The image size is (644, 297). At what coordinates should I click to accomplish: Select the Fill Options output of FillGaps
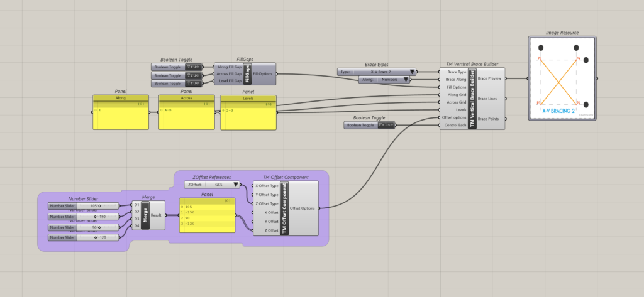(x=263, y=75)
